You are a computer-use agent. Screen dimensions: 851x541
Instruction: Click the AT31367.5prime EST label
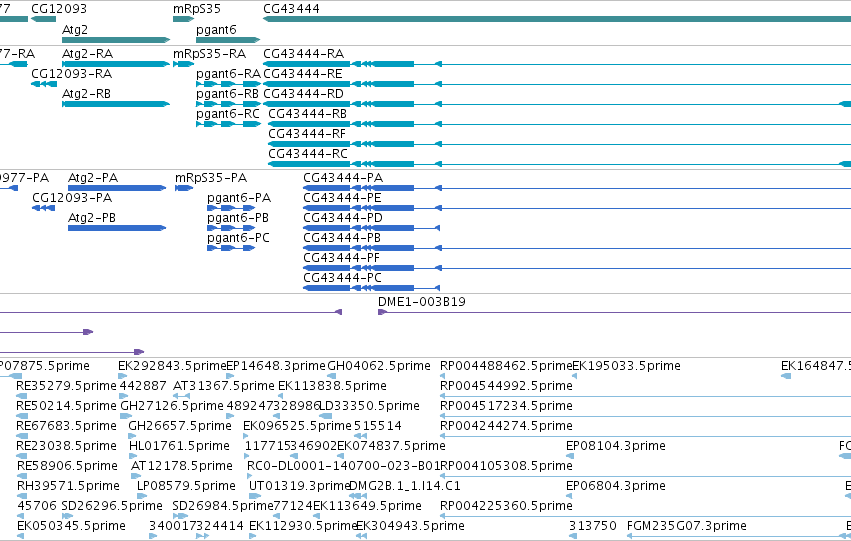pyautogui.click(x=224, y=386)
